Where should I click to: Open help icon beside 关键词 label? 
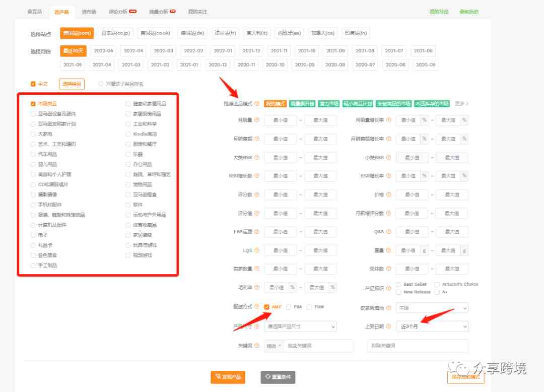point(257,346)
